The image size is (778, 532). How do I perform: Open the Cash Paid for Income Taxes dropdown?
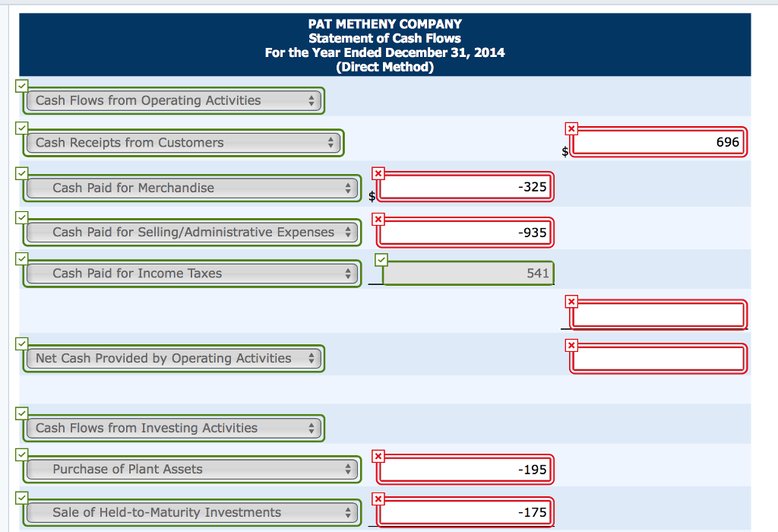pyautogui.click(x=191, y=273)
